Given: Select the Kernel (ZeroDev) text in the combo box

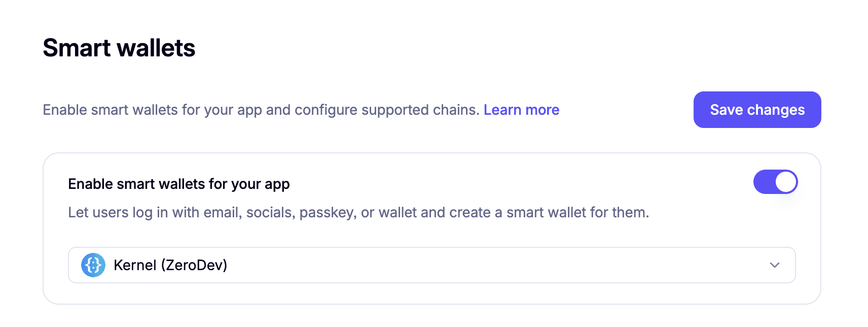Looking at the screenshot, I should click(170, 265).
